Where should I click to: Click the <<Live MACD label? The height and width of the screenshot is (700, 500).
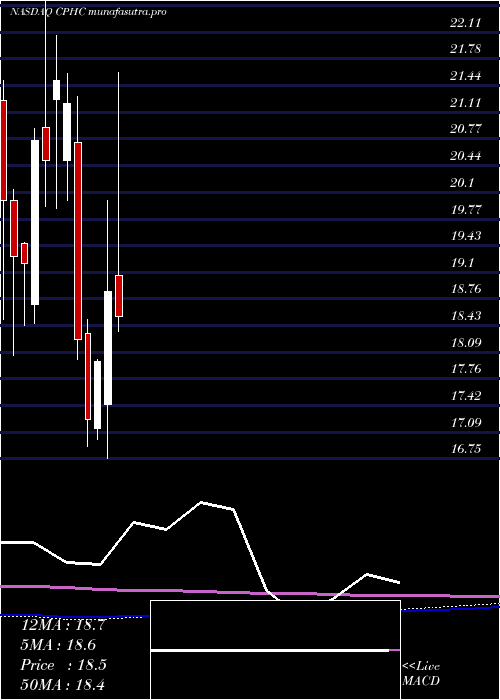(x=421, y=675)
